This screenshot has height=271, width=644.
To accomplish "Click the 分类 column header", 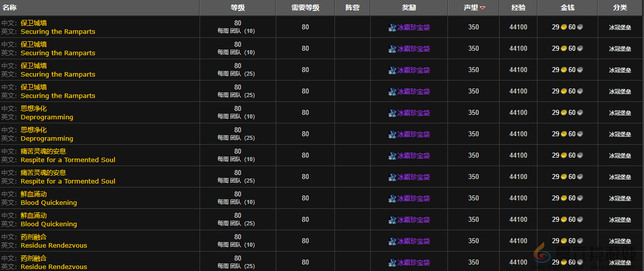I will (620, 8).
